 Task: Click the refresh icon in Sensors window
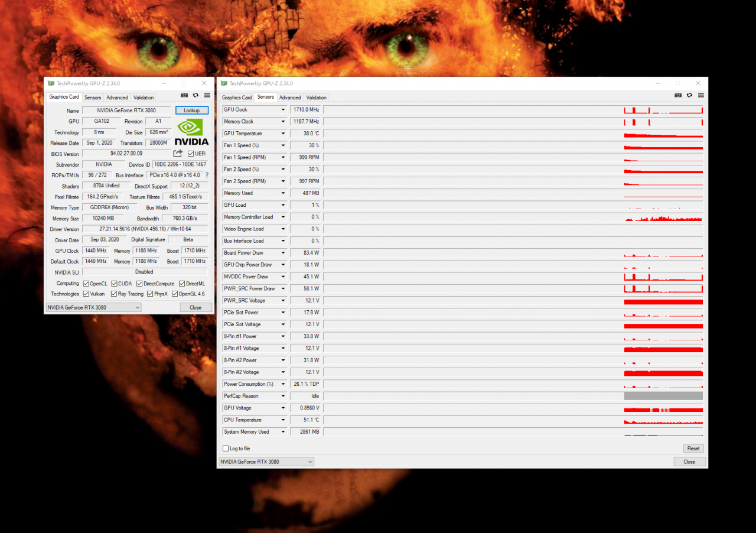(689, 95)
